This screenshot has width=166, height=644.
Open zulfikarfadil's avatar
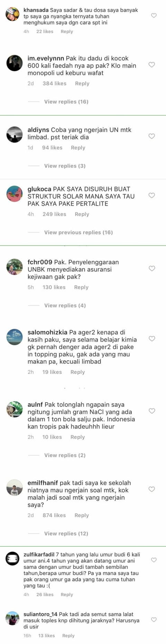click(x=12, y=558)
